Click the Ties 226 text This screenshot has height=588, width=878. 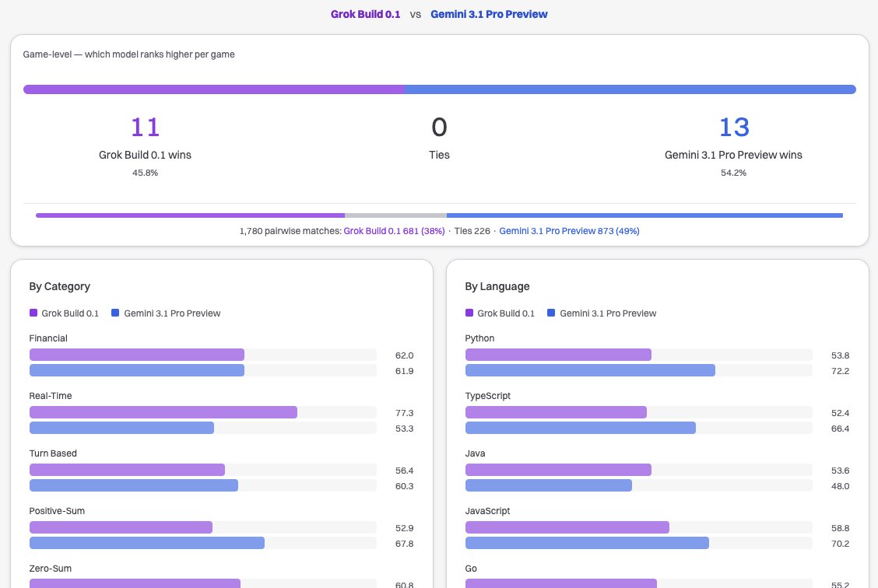pos(472,230)
